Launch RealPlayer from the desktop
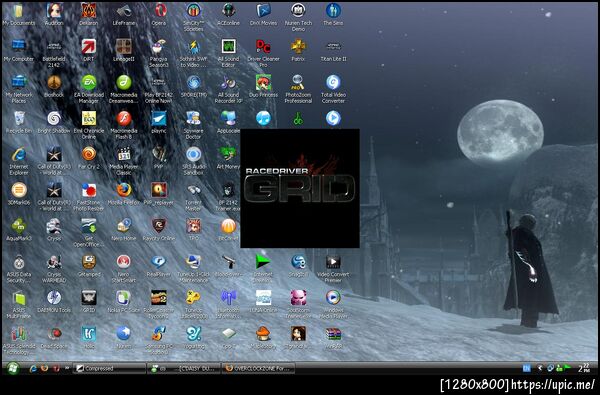600x395 pixels. click(159, 266)
